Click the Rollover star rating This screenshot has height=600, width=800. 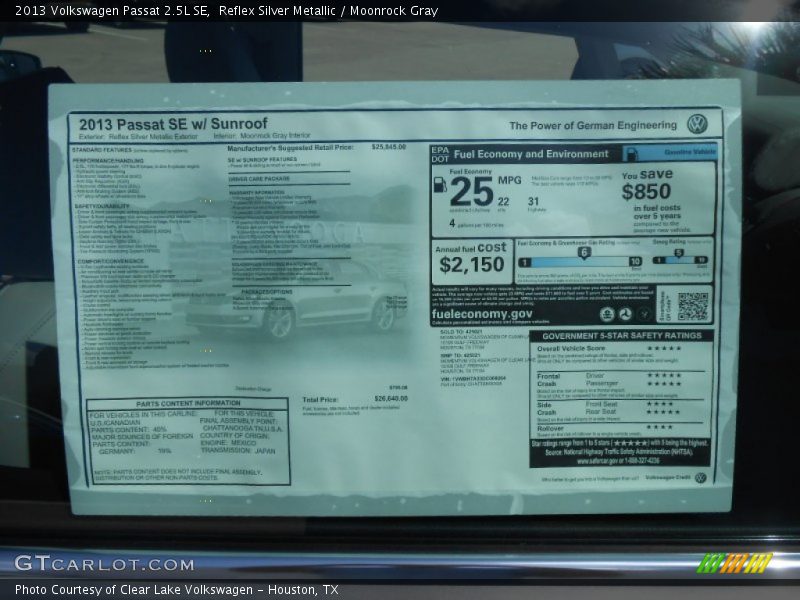(660, 428)
